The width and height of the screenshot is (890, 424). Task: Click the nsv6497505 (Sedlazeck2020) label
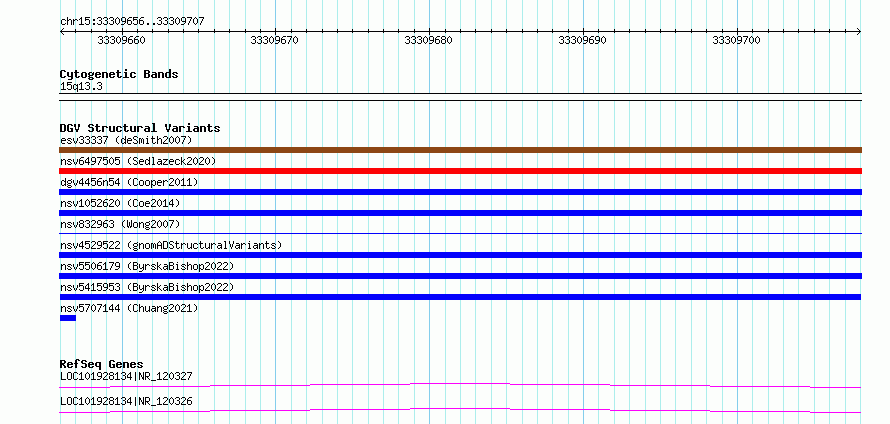tap(138, 161)
